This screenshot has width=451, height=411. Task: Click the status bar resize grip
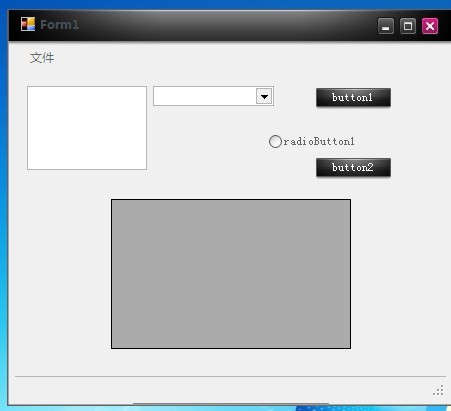tap(438, 390)
